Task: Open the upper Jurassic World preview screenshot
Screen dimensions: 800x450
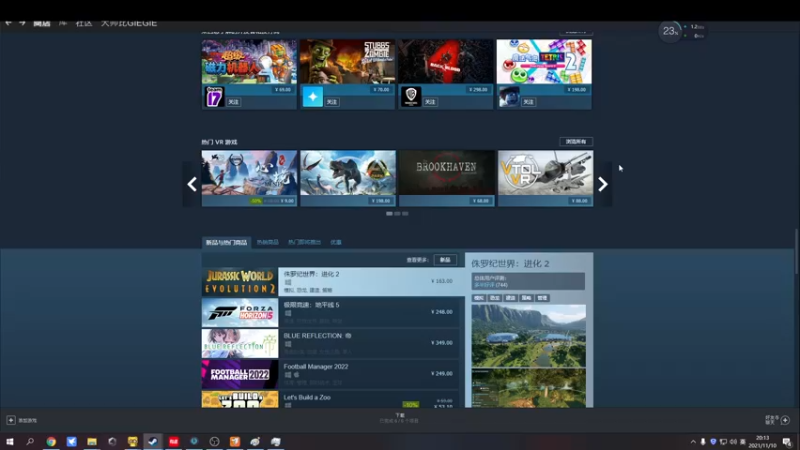Action: tap(529, 336)
